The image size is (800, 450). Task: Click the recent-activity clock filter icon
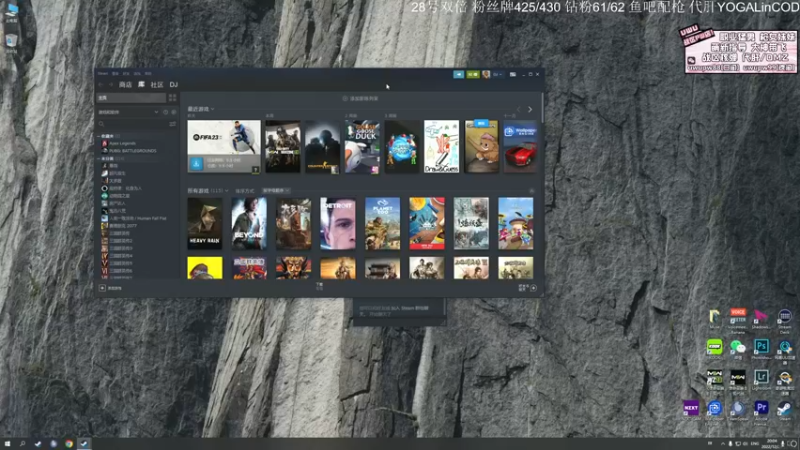click(165, 112)
